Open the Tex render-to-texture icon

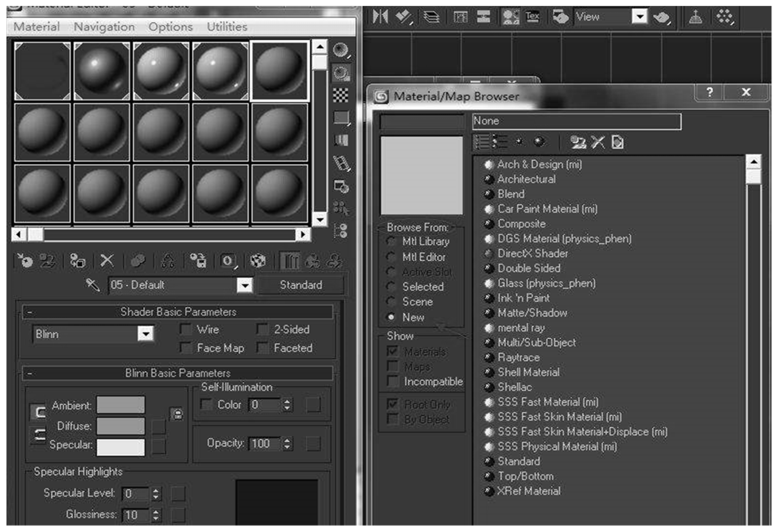pos(532,16)
